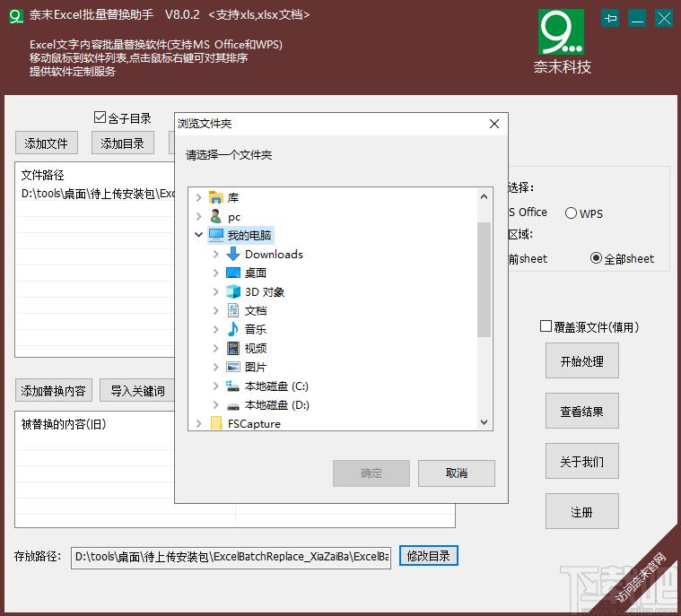This screenshot has height=616, width=681.
Task: Select the 全部sheet radio button
Action: pos(596,258)
